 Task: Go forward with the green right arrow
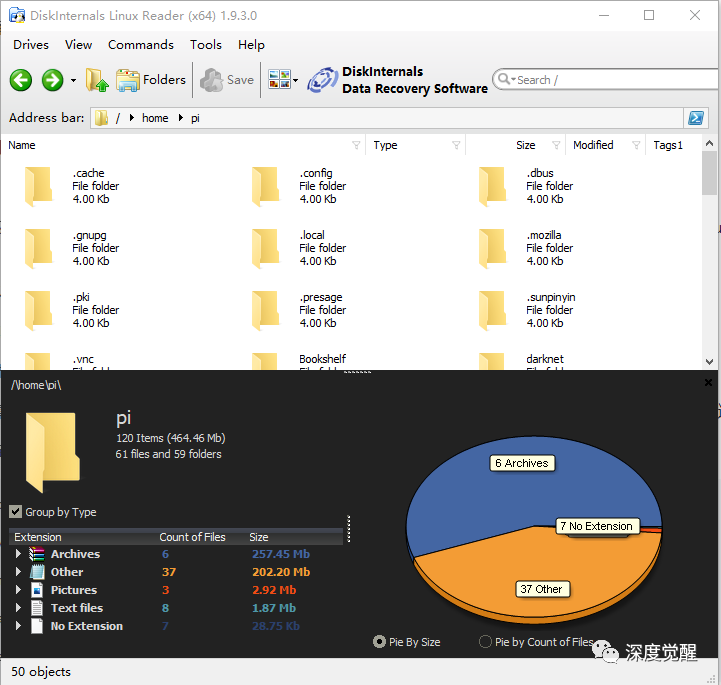pos(52,80)
